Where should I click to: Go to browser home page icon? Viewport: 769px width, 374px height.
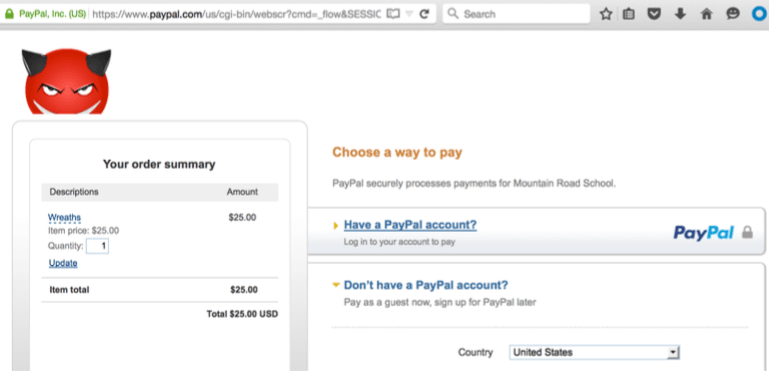(x=706, y=14)
